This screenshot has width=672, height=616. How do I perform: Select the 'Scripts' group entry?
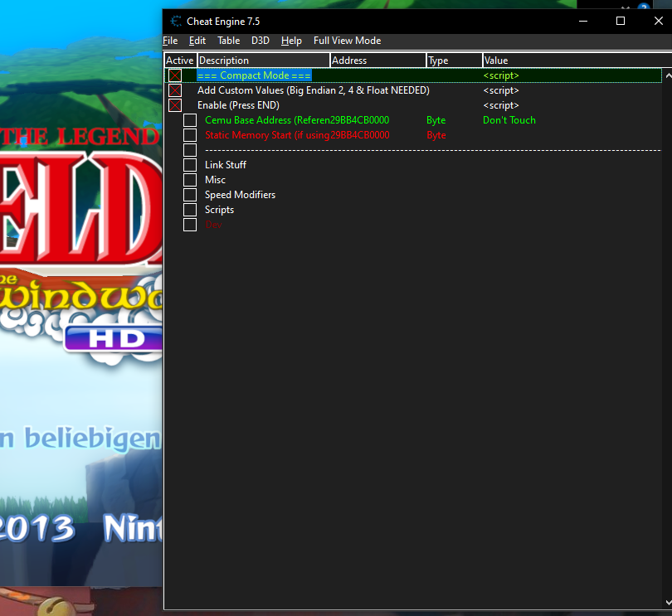tap(219, 210)
